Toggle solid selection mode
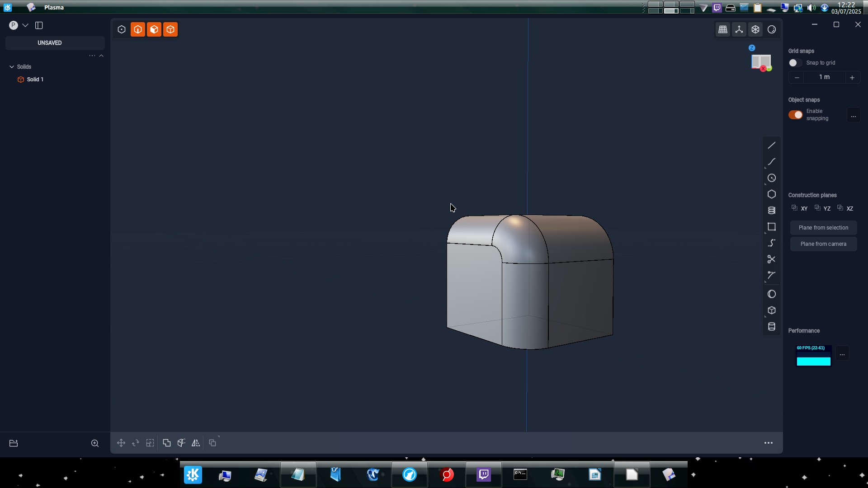Screen dimensions: 868x488 coord(170,29)
